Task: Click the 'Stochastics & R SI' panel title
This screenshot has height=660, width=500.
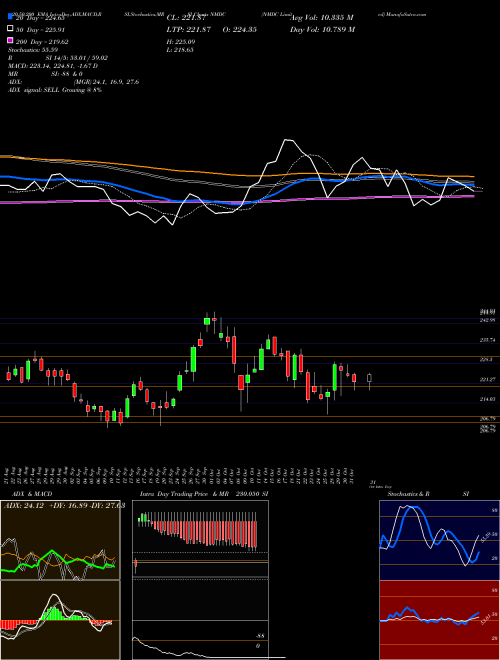Action: point(428,494)
